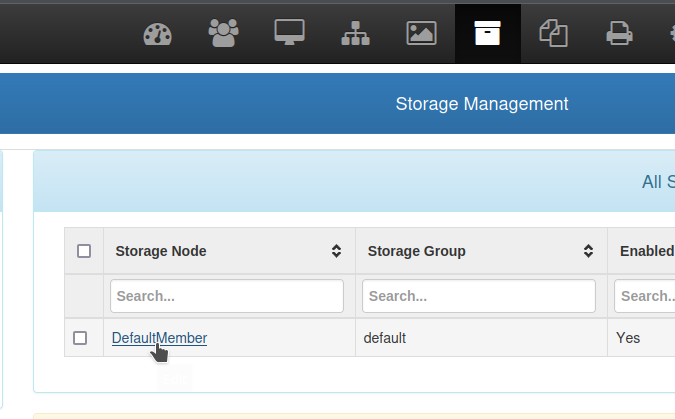
Task: Click the 'default' storage group cell
Action: pos(385,338)
